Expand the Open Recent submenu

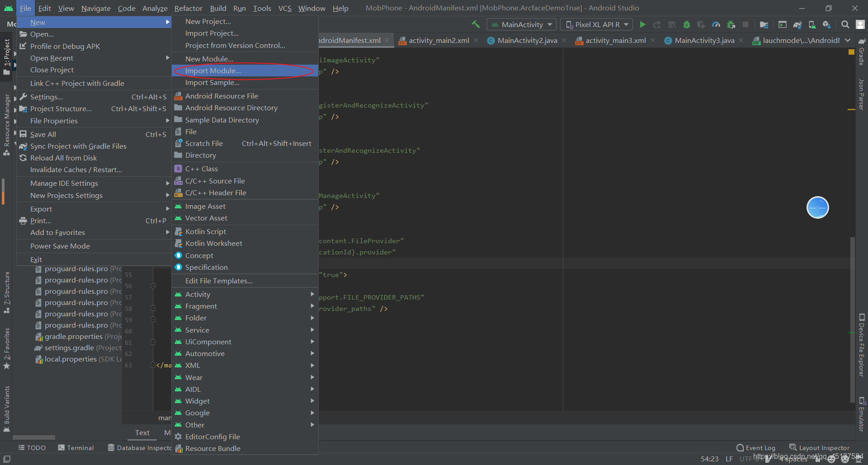(94, 58)
